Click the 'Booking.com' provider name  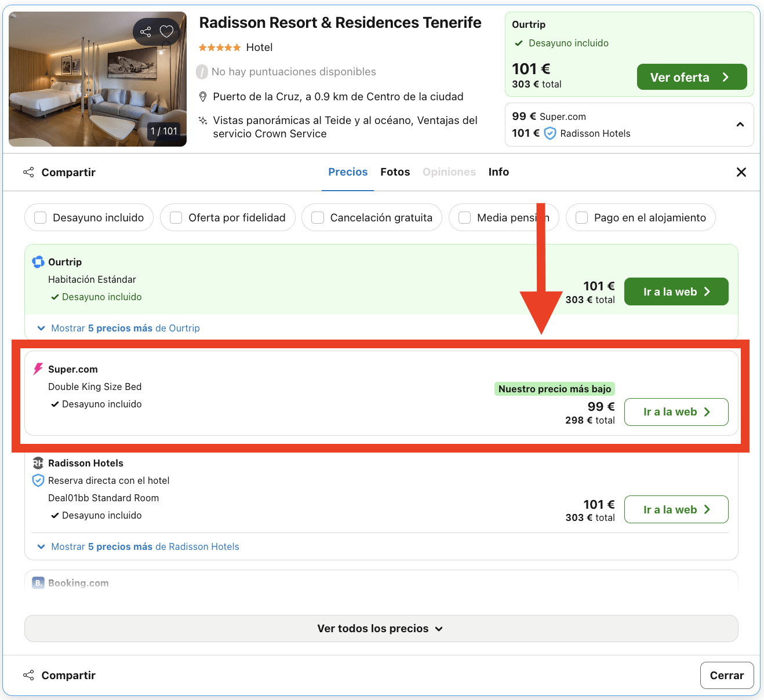(78, 583)
